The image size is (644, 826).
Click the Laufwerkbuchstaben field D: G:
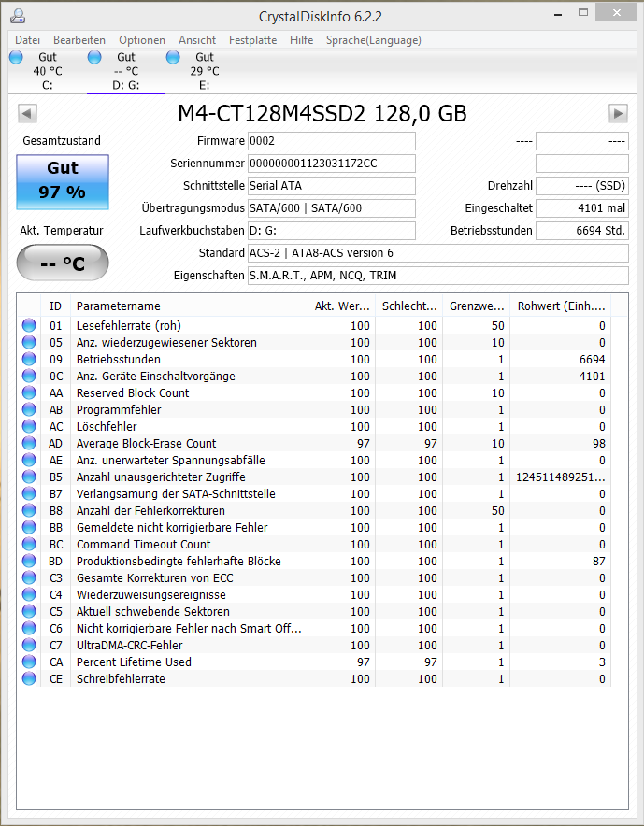tap(332, 231)
